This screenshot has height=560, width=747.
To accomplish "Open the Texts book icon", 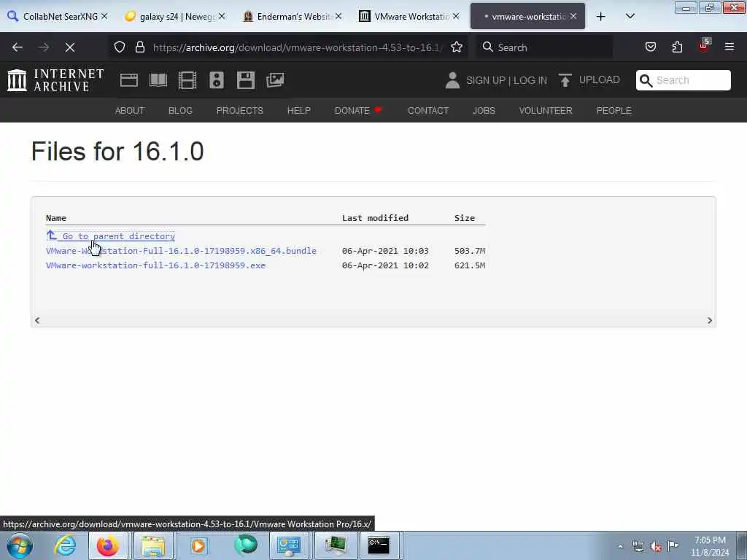I will tap(158, 80).
